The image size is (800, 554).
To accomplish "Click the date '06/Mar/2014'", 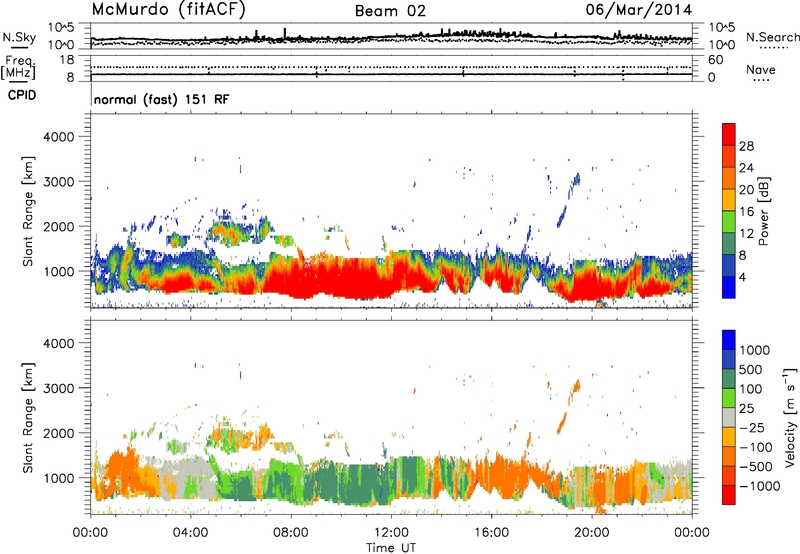I will point(639,10).
